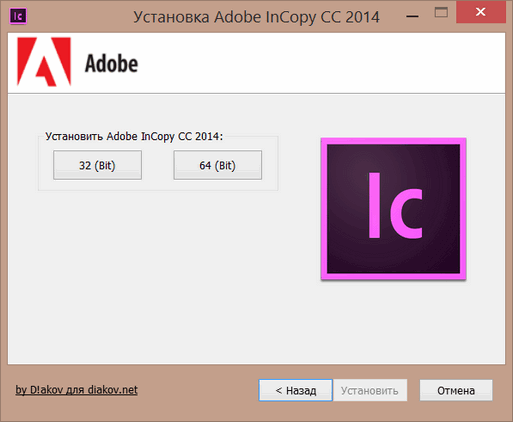Maximize the installer window

(441, 13)
